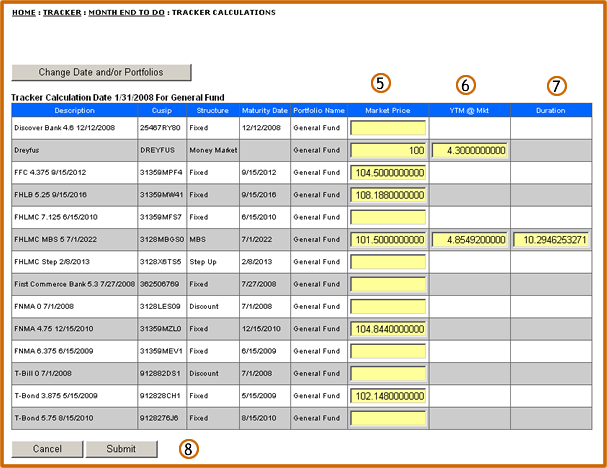This screenshot has width=607, height=468.
Task: Open the HOME breadcrumb link
Action: coord(24,12)
